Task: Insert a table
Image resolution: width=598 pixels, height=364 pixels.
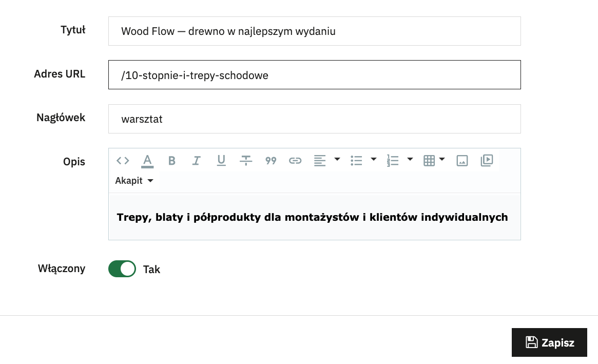Action: (429, 161)
